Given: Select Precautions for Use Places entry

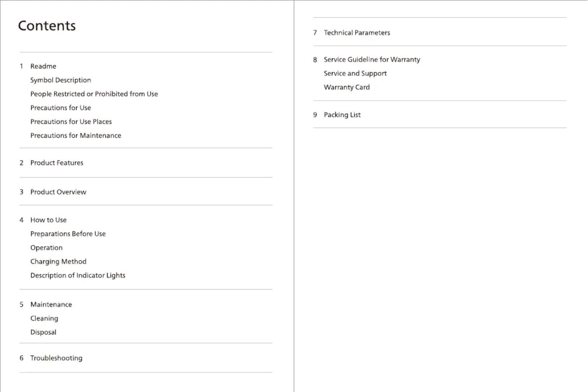Looking at the screenshot, I should (71, 121).
